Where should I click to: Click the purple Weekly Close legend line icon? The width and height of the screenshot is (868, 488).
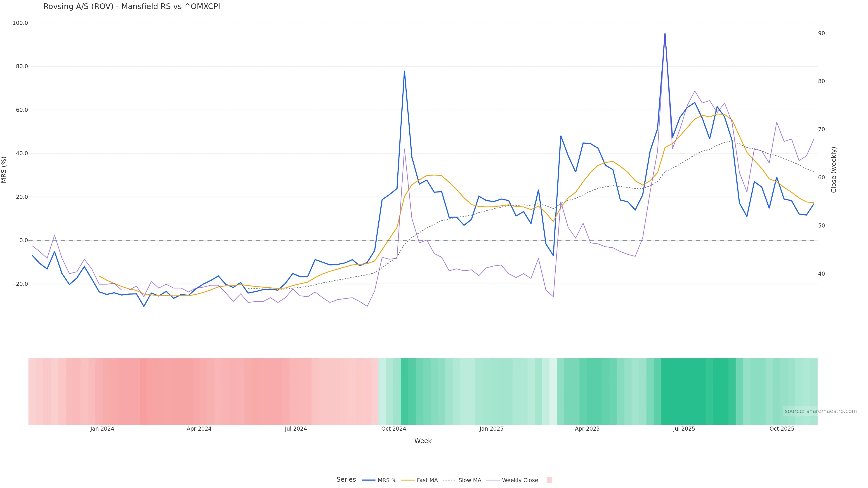click(x=493, y=480)
